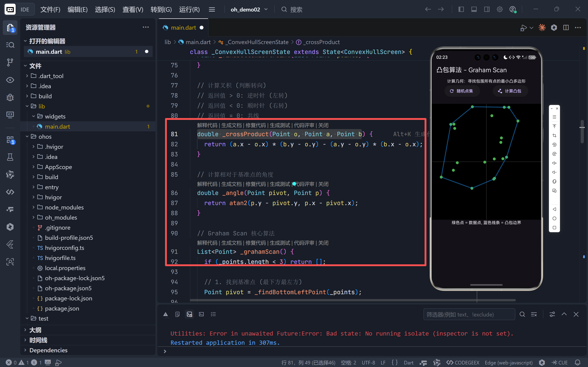This screenshot has height=367, width=588.
Task: Toggle the primary sidebar layout button
Action: tap(461, 9)
